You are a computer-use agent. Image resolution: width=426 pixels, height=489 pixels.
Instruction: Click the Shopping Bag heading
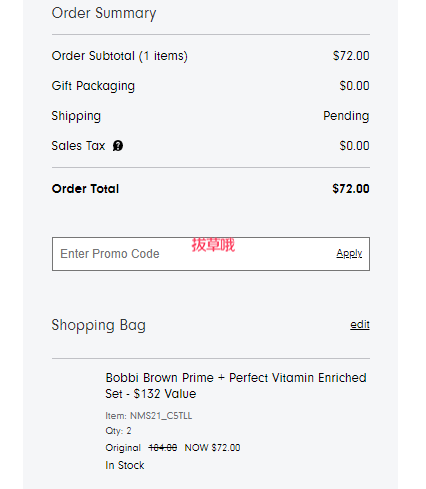coord(99,325)
